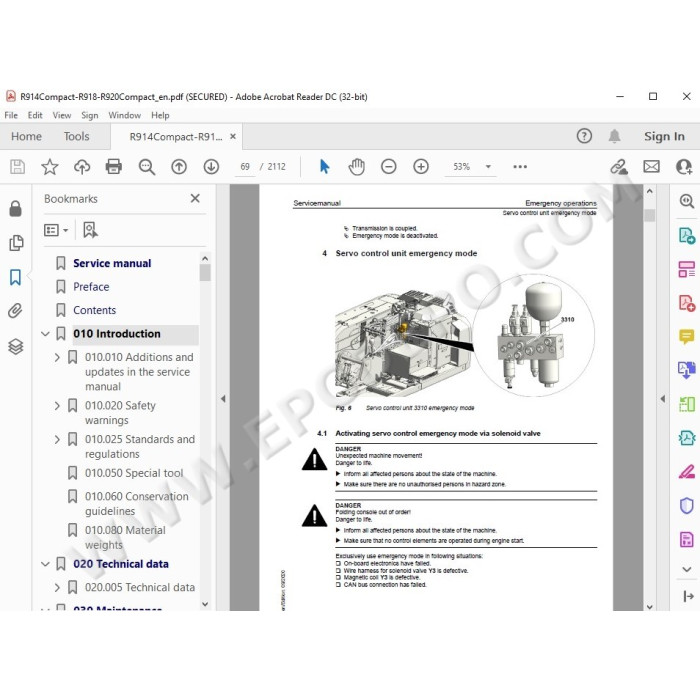
Task: Go to next page arrow
Action: [211, 167]
